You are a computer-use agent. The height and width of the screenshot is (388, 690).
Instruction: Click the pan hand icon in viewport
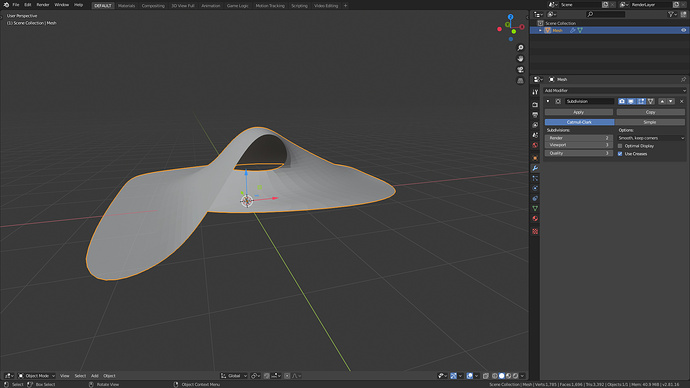coord(520,59)
